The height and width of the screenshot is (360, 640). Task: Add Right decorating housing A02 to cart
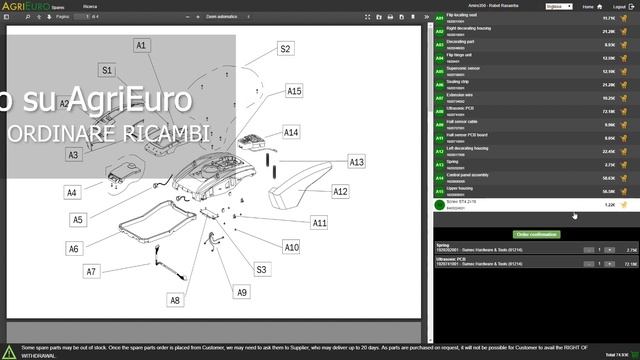click(x=624, y=31)
